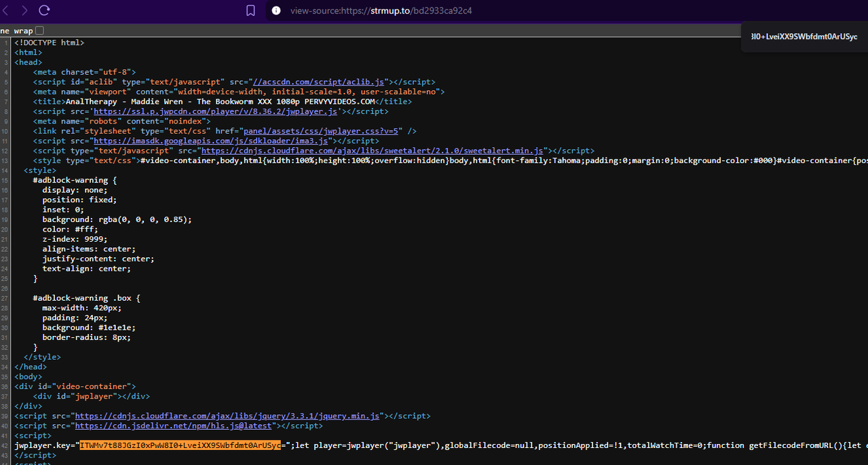Open the sweetalert.min.js cloudflare link

click(x=372, y=151)
